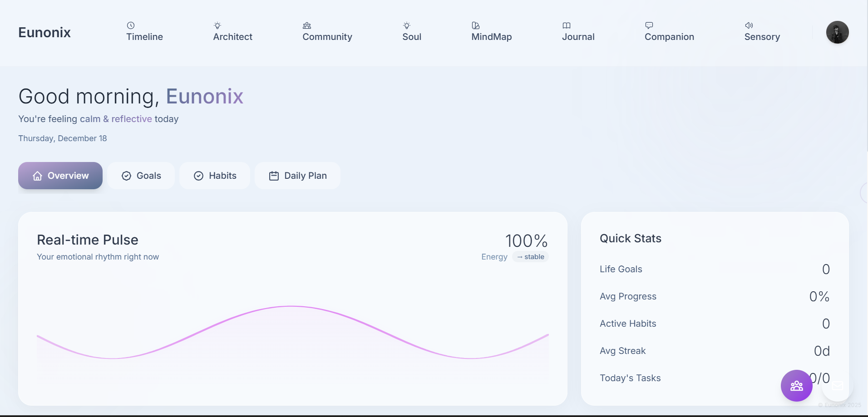Screen dimensions: 868x417
Task: Click the stable energy indicator badge
Action: click(x=530, y=256)
